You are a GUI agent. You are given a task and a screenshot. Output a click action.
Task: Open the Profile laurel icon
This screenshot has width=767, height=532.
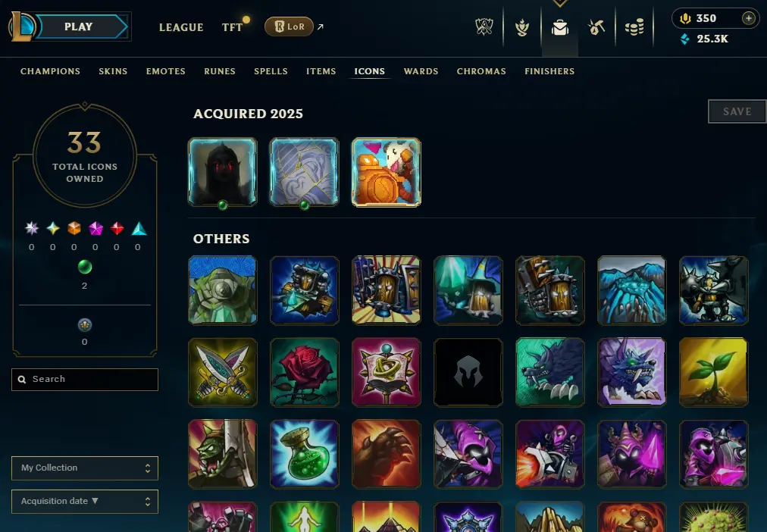pos(522,27)
